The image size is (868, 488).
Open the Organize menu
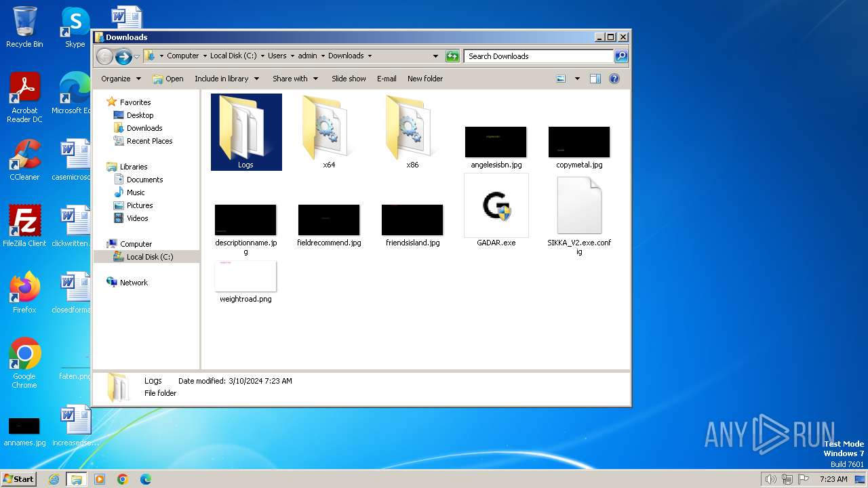point(121,79)
